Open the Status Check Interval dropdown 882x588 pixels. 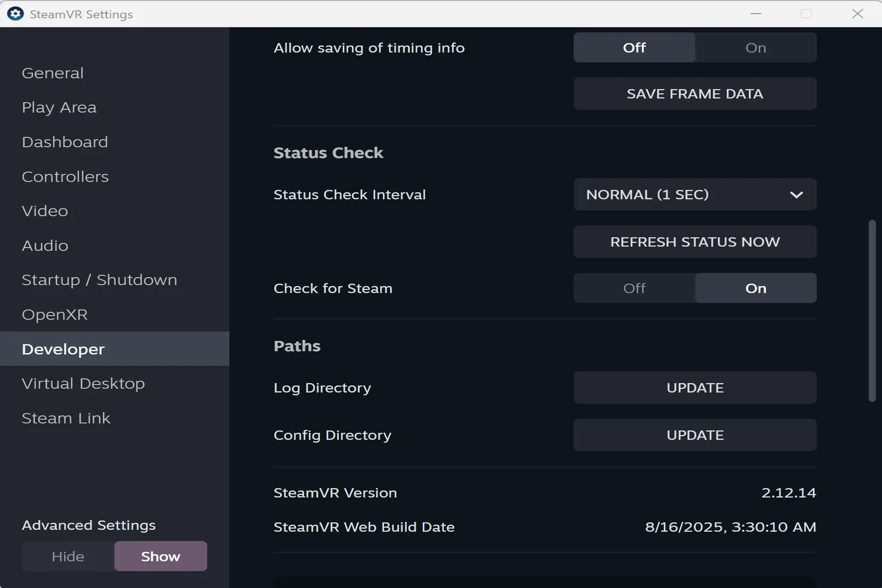click(695, 195)
